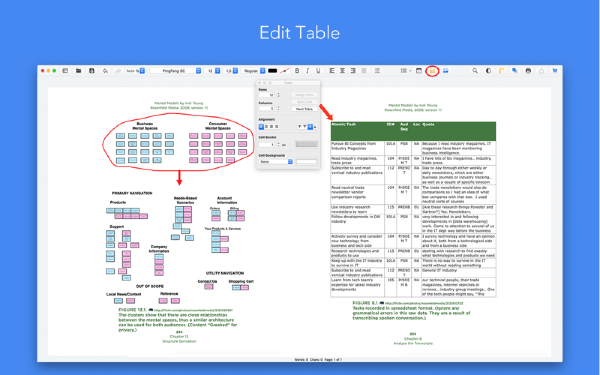
Task: Open the shopping cart icon
Action: click(x=554, y=71)
